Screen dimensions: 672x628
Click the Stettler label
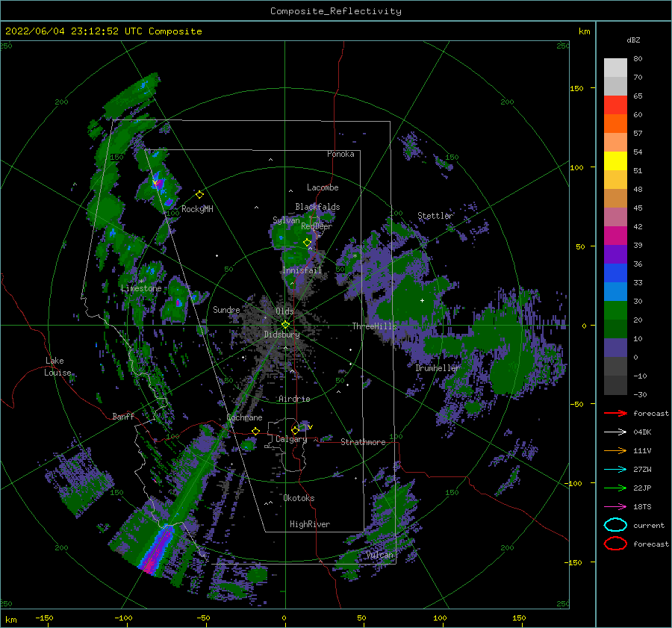pos(435,216)
